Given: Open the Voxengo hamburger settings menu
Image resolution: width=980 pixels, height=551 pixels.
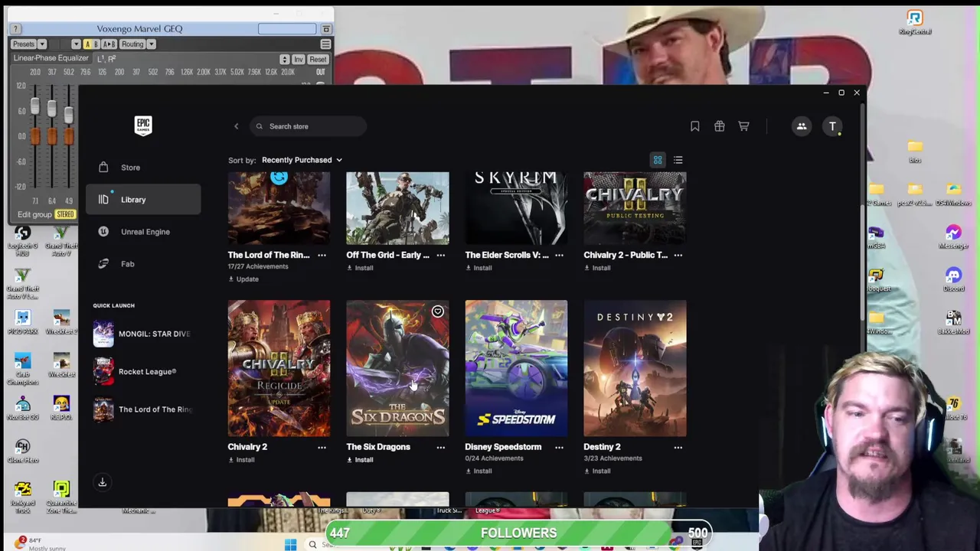Looking at the screenshot, I should pyautogui.click(x=325, y=44).
